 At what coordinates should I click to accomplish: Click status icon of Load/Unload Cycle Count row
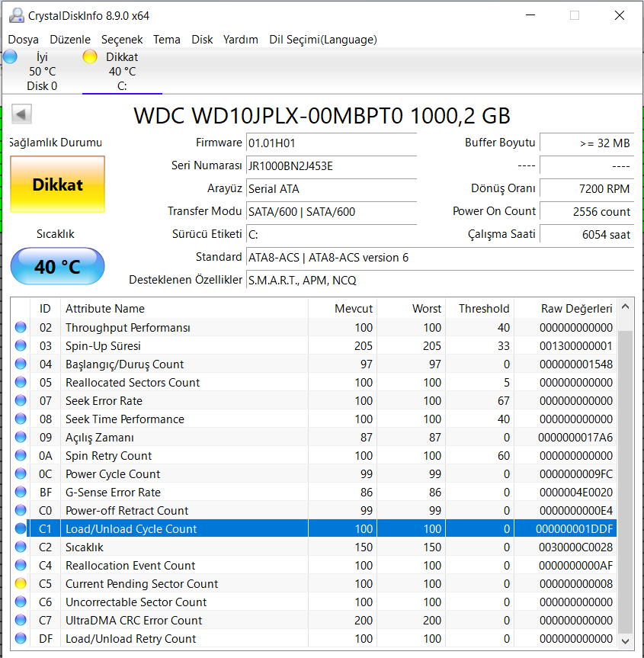pyautogui.click(x=21, y=528)
